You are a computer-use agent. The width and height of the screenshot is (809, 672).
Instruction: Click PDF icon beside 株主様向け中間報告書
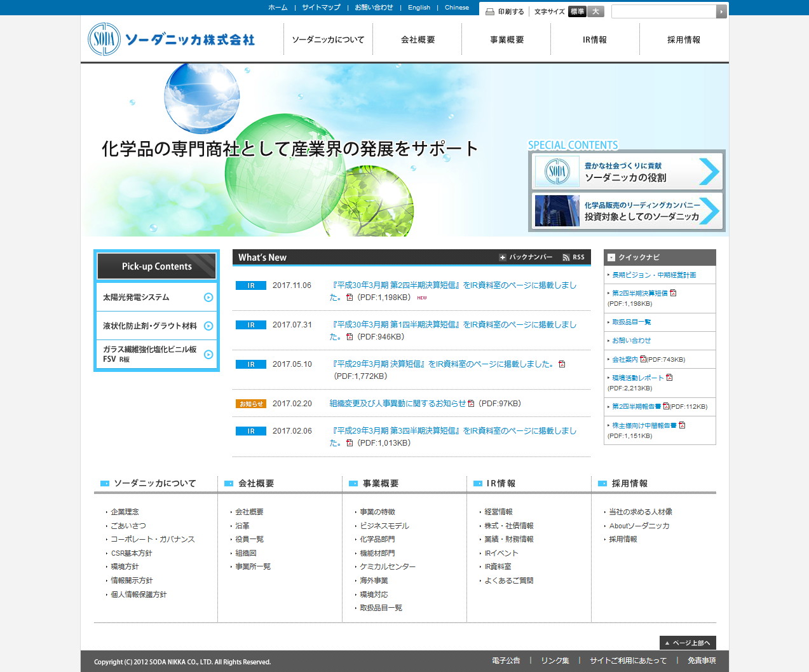pyautogui.click(x=682, y=425)
